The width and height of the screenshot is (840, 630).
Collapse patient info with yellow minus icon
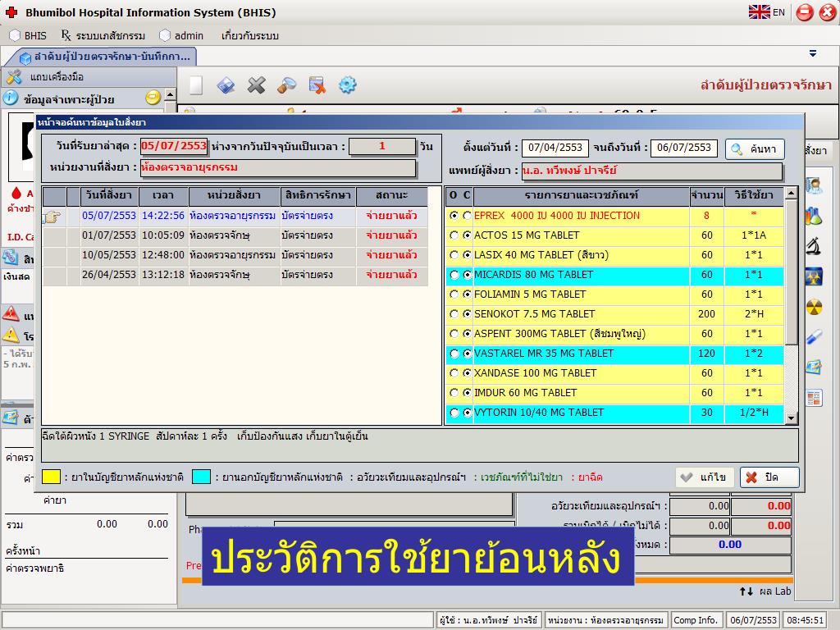[153, 98]
